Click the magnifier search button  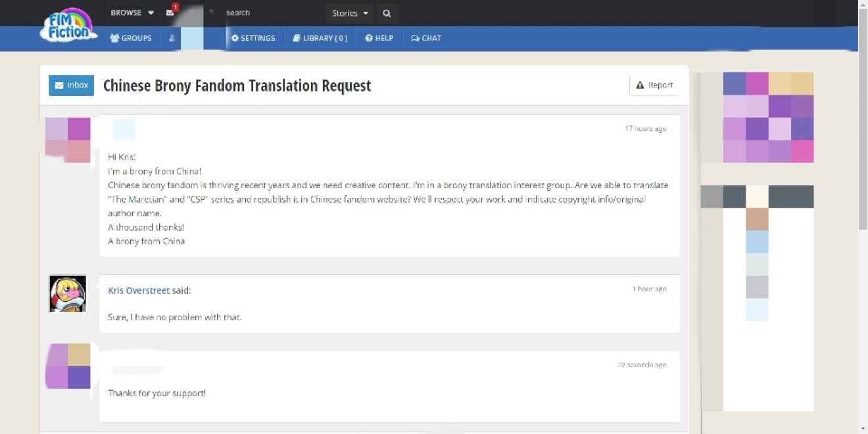point(387,13)
